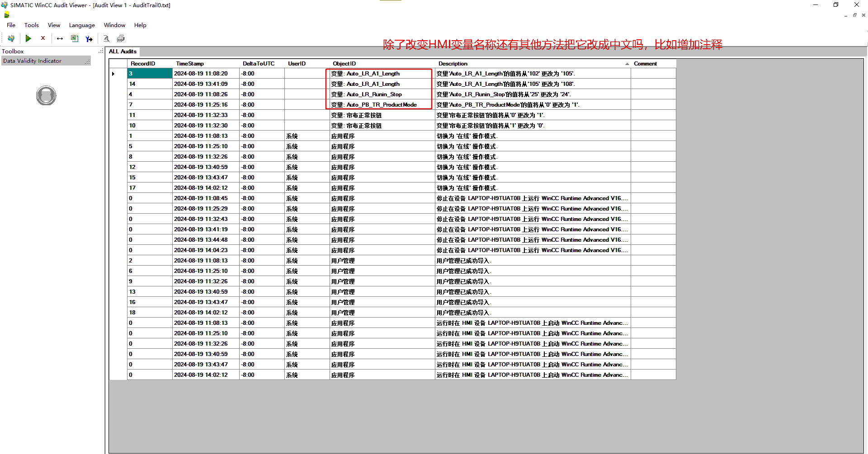Select ObjectID 变量: Auto_PB_TR_ProductMode
The width and height of the screenshot is (868, 454).
point(382,105)
